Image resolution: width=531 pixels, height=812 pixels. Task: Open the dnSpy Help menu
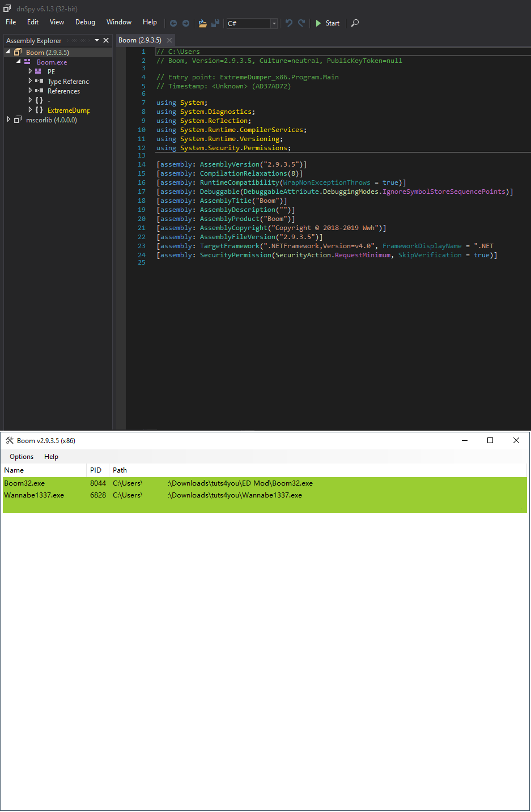point(150,22)
